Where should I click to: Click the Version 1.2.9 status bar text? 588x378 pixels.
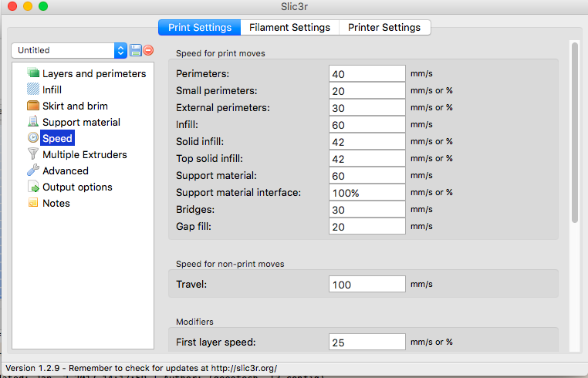coord(141,368)
